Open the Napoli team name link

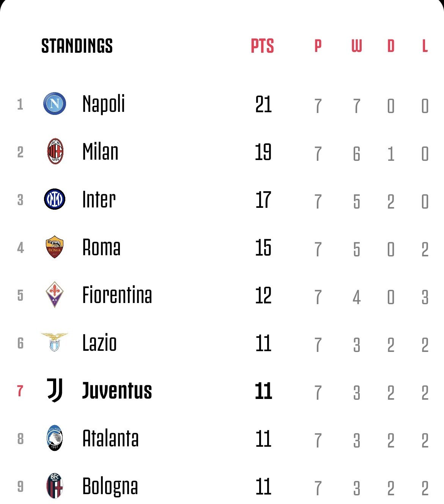104,104
